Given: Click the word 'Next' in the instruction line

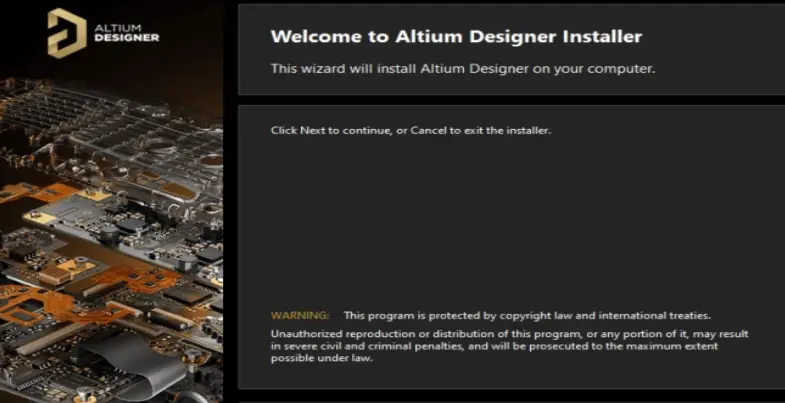Looking at the screenshot, I should point(312,131).
